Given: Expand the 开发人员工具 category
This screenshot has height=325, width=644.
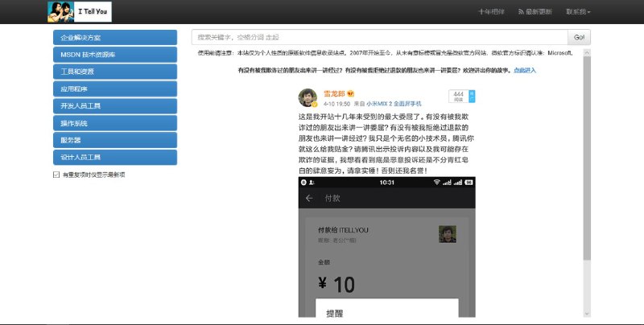Looking at the screenshot, I should click(x=115, y=106).
